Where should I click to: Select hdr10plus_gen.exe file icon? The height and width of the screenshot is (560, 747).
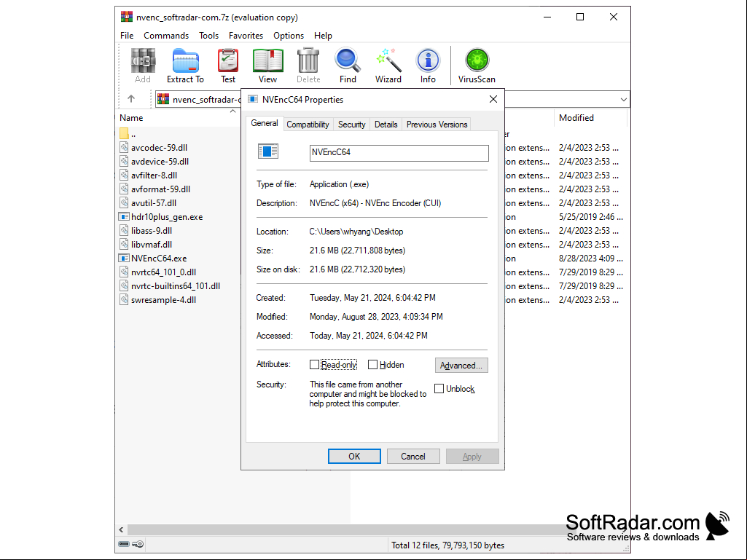tap(124, 217)
